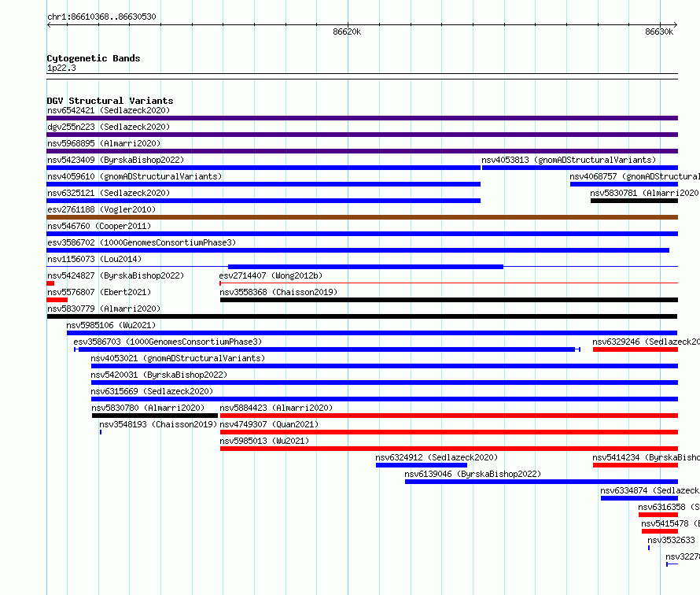Click the nsv5830781 (Almarri2020) label
Image resolution: width=700 pixels, height=595 pixels.
[645, 193]
